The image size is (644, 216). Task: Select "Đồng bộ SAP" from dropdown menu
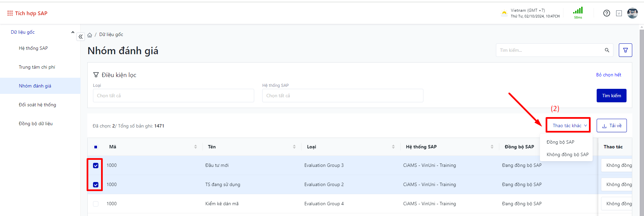tap(560, 142)
